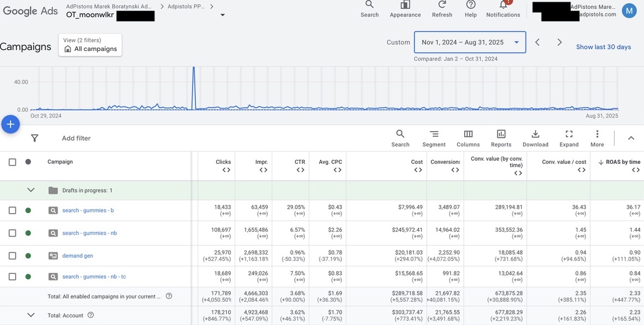
Task: Click the help icon beside Total: All enabled campaigns
Action: 169,296
